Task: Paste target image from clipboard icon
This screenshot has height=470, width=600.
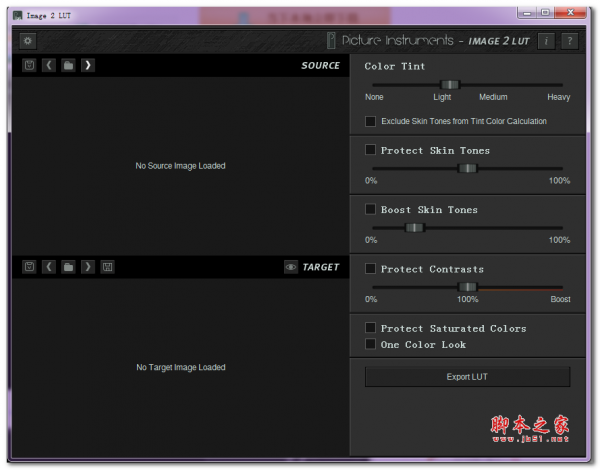Action: pos(29,267)
